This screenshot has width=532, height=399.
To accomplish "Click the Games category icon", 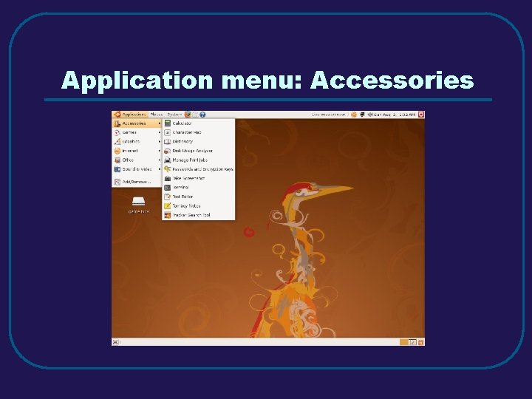I will coord(117,132).
